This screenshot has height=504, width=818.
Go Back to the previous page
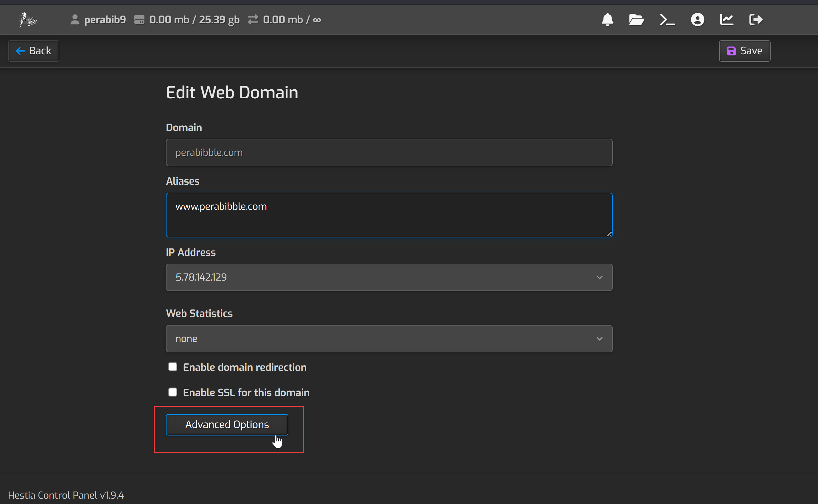point(34,51)
